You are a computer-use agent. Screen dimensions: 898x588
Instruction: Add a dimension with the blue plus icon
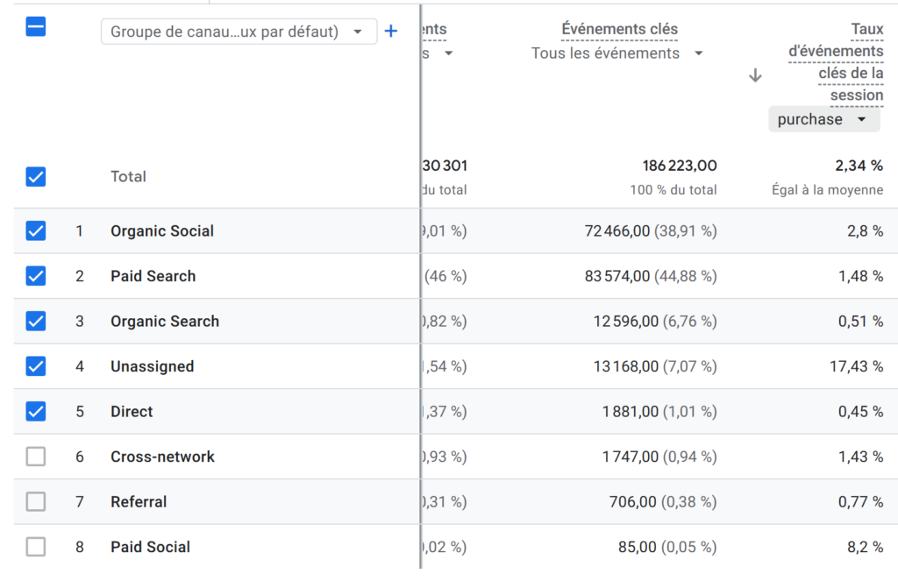[391, 30]
